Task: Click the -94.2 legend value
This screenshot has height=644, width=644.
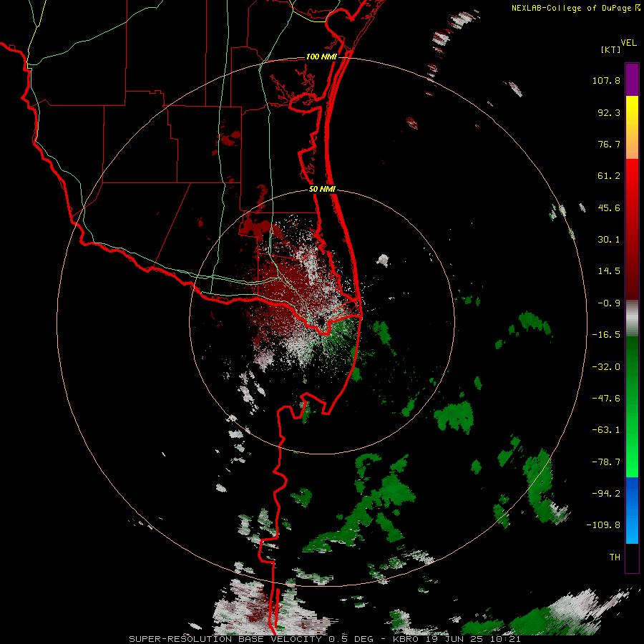Action: 606,493
